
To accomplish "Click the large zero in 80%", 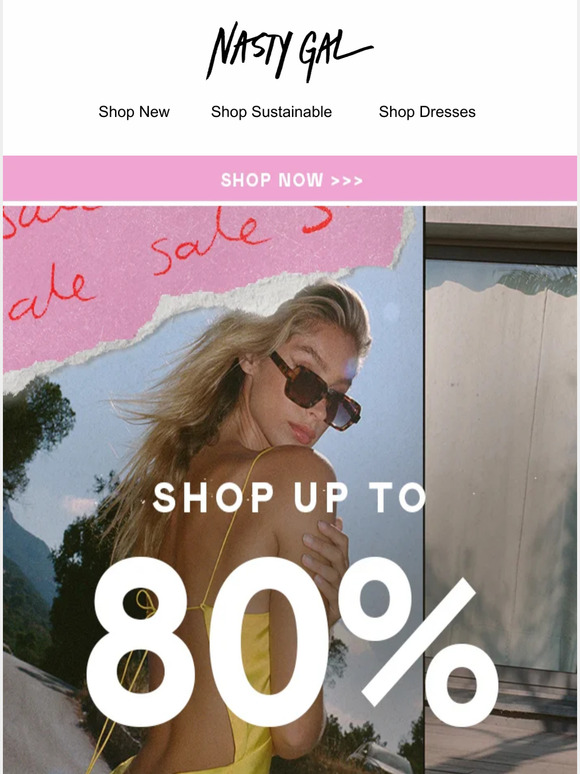I will point(269,642).
